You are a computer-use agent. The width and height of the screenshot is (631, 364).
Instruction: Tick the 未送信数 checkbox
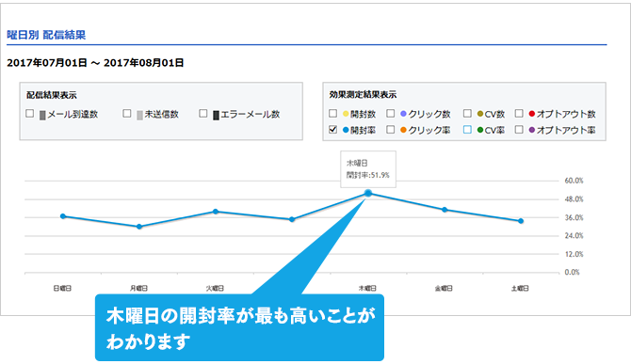(x=127, y=114)
